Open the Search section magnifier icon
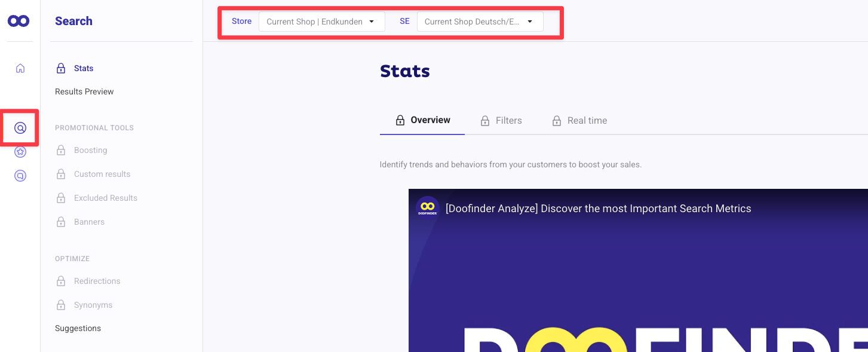Viewport: 868px width, 352px height. click(x=20, y=128)
